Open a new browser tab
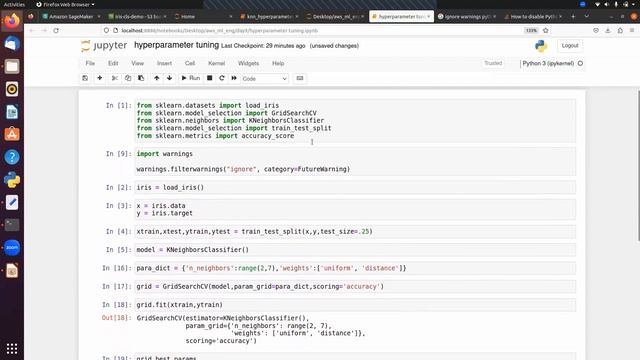Image resolution: width=640 pixels, height=360 pixels. [573, 16]
